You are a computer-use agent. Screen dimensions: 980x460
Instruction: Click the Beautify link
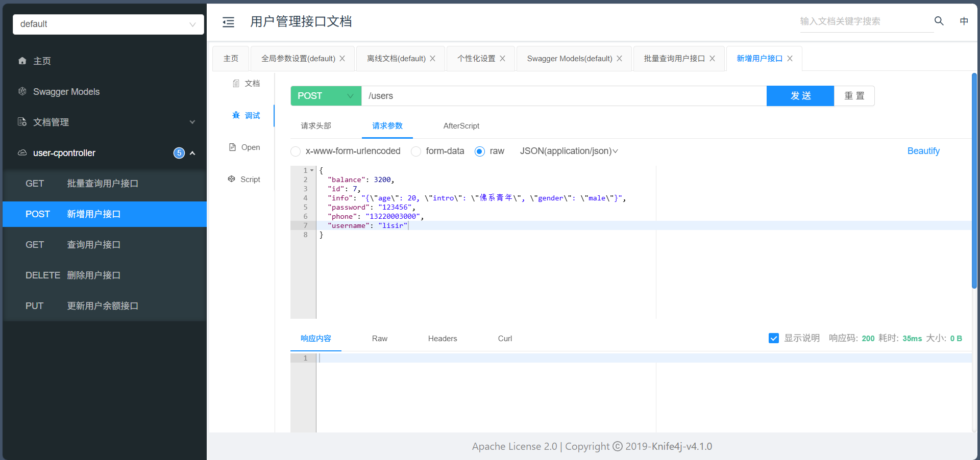pyautogui.click(x=923, y=151)
